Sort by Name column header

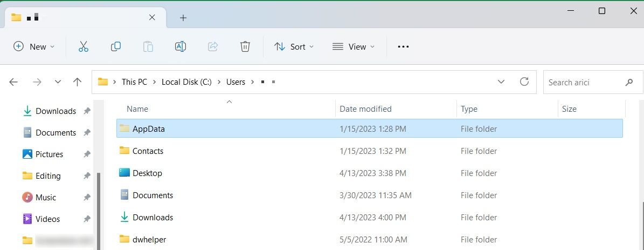(x=137, y=109)
